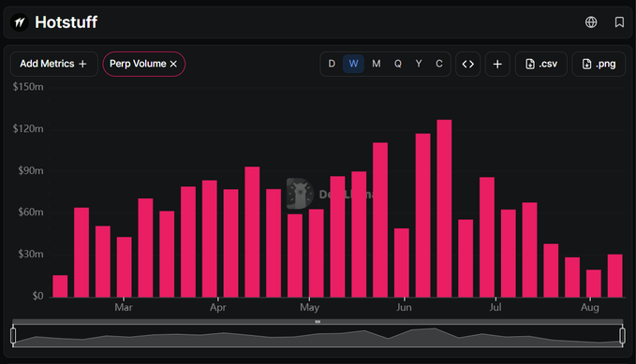
Task: Click the Mar x-axis label
Action: click(124, 307)
